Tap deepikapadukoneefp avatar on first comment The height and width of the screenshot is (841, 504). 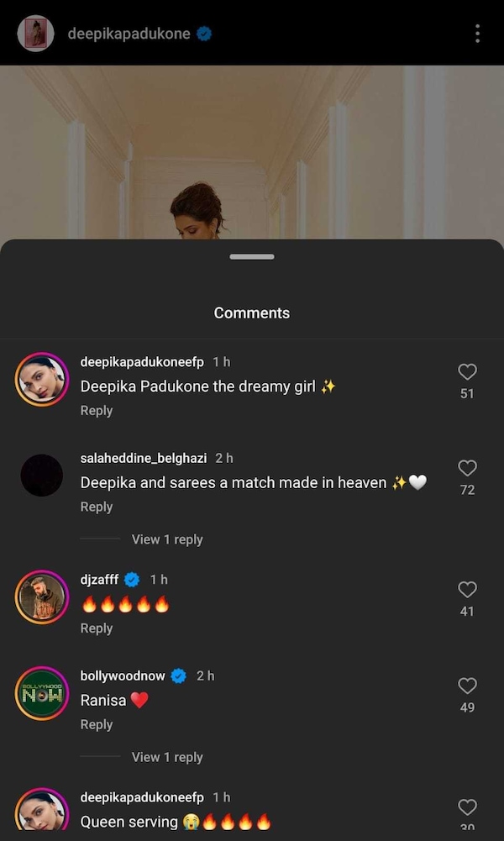(x=42, y=379)
